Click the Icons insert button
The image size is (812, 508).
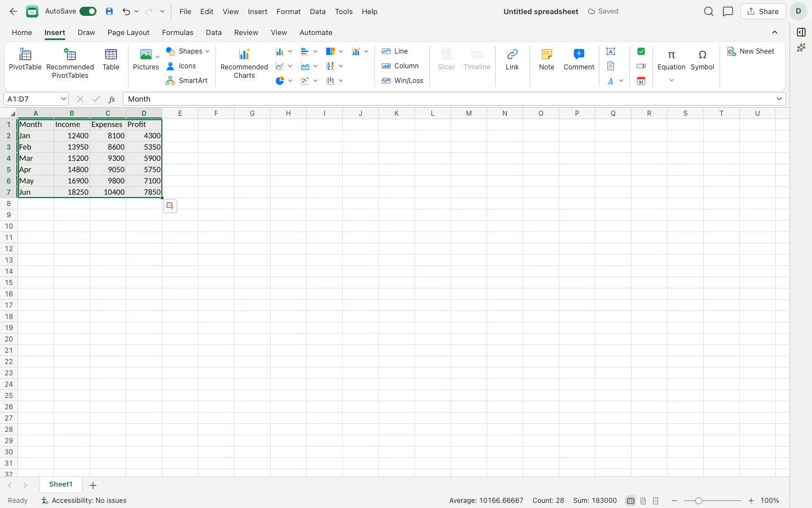(181, 66)
